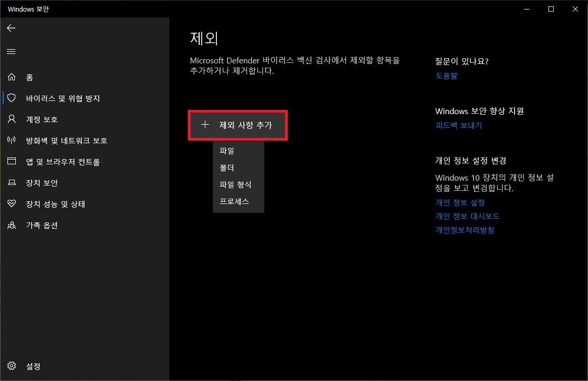Click the family options people icon
The image size is (588, 381).
pyautogui.click(x=12, y=225)
